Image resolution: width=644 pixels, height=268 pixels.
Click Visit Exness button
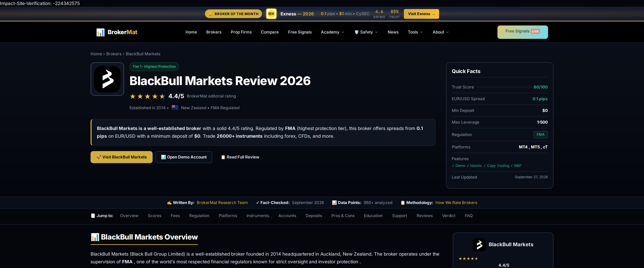point(421,14)
